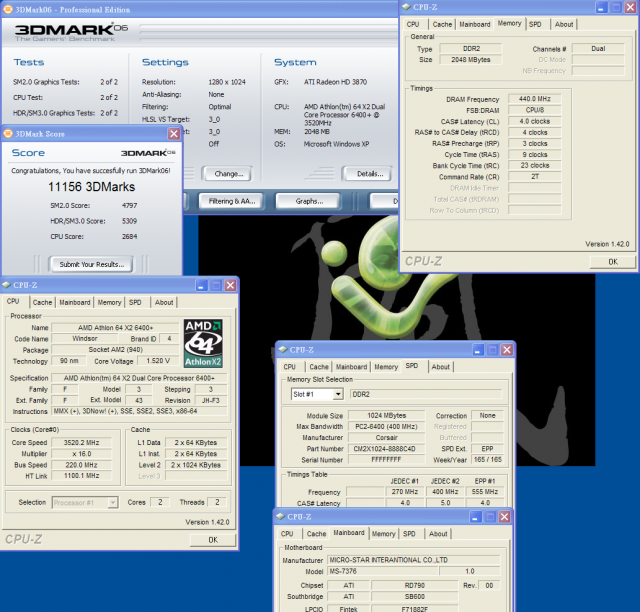Switch to Memory tab in SPD window
Viewport: 640px width, 612px height.
point(386,367)
